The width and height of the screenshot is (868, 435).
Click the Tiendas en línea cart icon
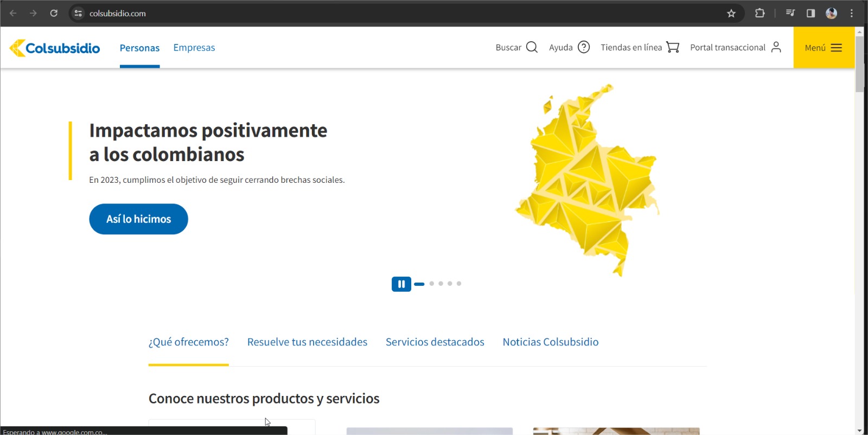click(673, 47)
